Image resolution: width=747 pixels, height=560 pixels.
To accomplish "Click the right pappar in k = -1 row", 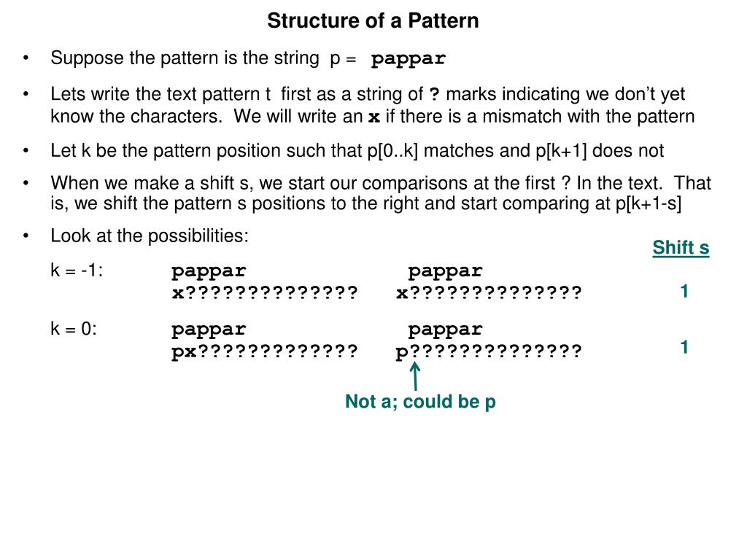I will point(445,271).
